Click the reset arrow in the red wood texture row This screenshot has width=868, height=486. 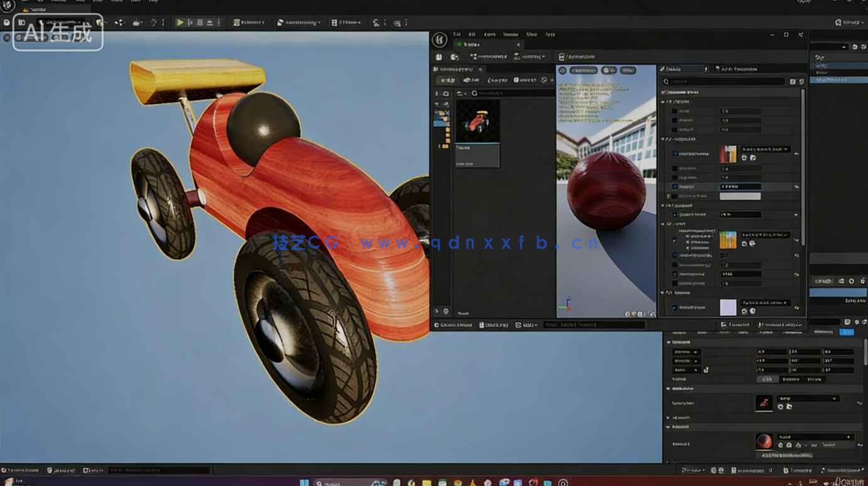point(796,153)
